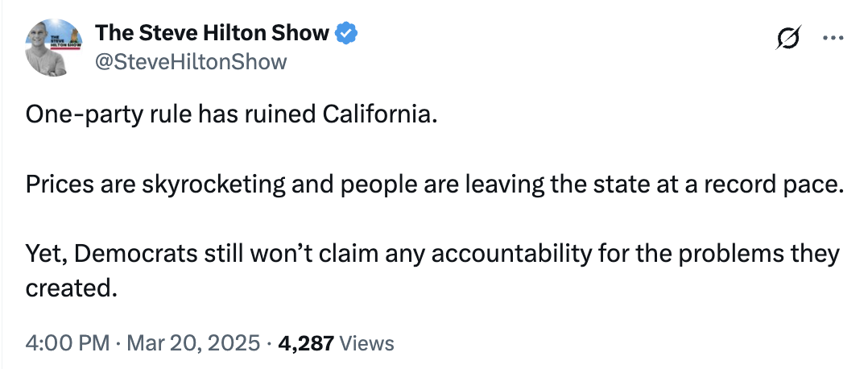The width and height of the screenshot is (868, 369).
Task: Open the @SteveHiltonShow handle link
Action: pyautogui.click(x=191, y=61)
